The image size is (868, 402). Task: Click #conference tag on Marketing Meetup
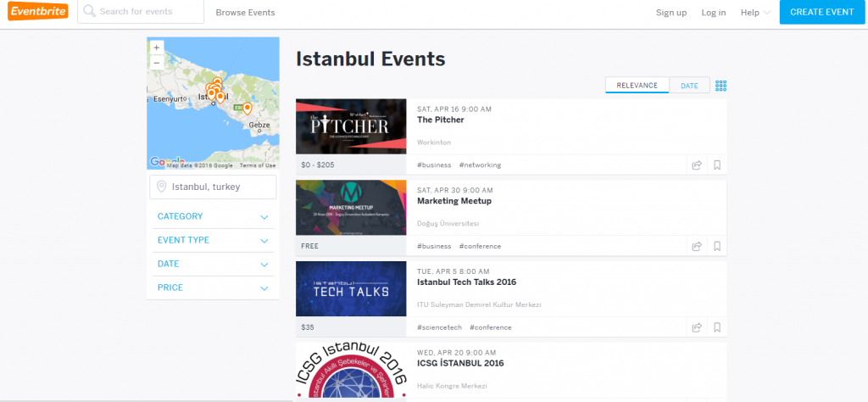pos(480,246)
